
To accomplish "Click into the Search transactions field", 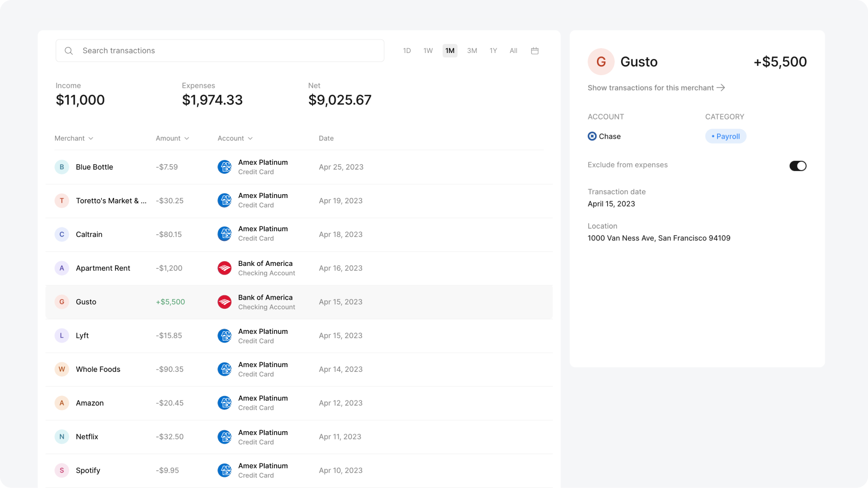I will 220,51.
